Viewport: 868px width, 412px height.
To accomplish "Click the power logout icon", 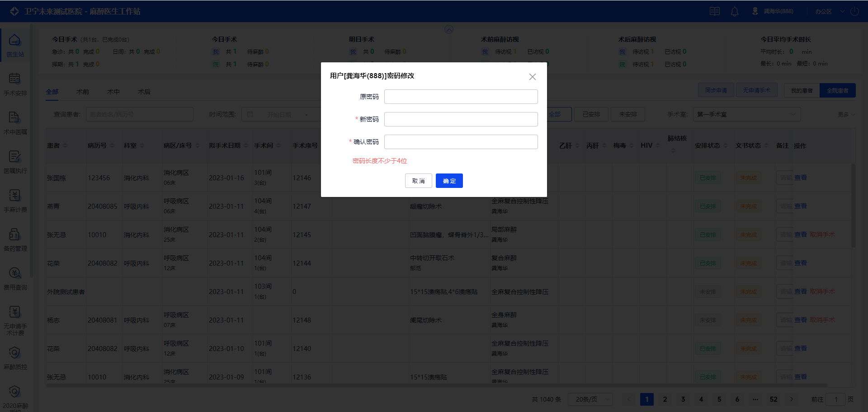I will [854, 12].
